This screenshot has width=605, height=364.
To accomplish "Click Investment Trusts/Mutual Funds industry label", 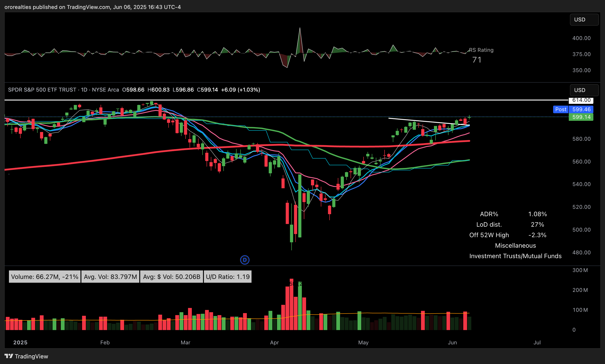I will click(515, 256).
